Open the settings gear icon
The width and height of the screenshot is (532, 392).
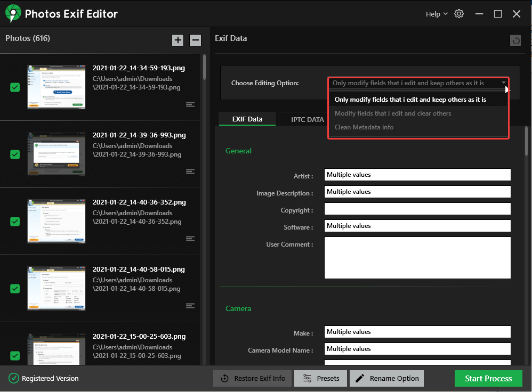click(459, 14)
